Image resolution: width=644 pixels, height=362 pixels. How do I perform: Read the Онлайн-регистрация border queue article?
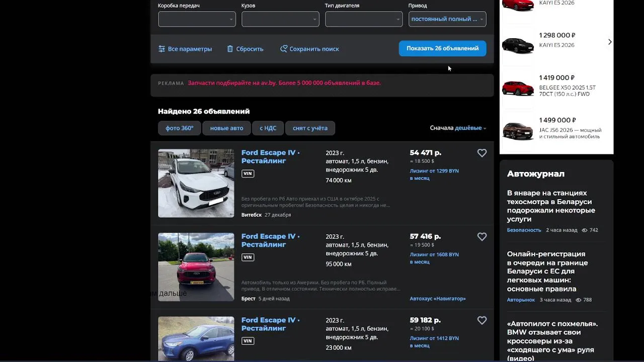tap(547, 271)
